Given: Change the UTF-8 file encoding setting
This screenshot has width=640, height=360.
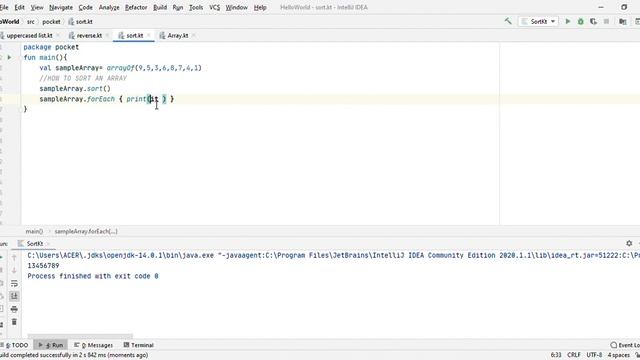Looking at the screenshot, I should [594, 355].
